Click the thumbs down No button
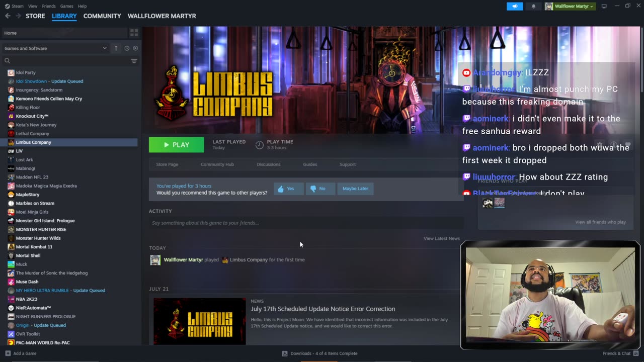Viewport: 644px width, 362px height. 320,189
